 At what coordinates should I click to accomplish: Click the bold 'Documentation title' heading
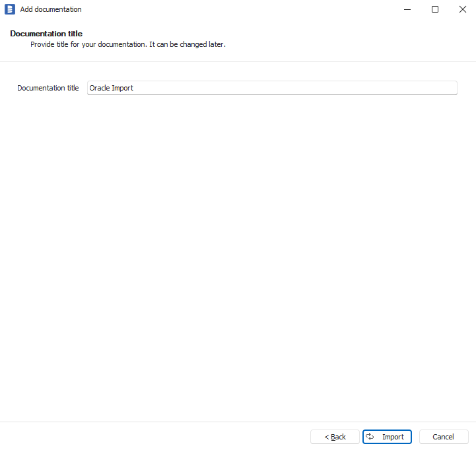(x=46, y=34)
